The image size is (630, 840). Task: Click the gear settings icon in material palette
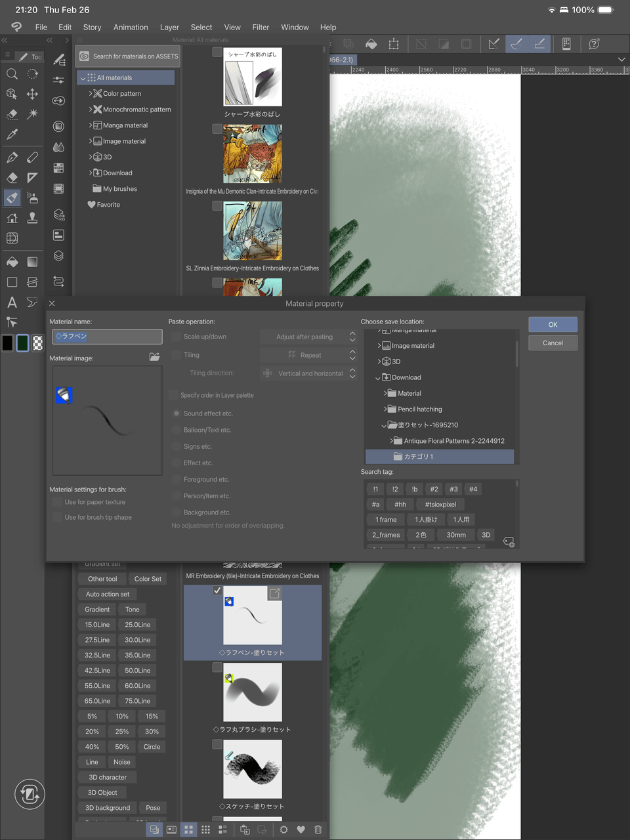coord(283,829)
